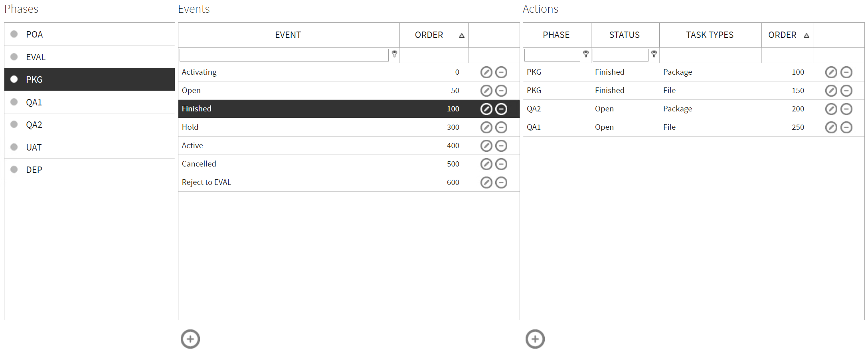Remove the Finished event
Screen dimensions: 868x351
pos(501,109)
